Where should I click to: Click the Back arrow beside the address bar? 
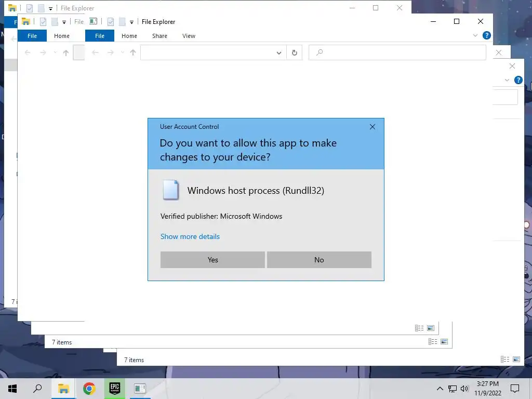click(96, 52)
